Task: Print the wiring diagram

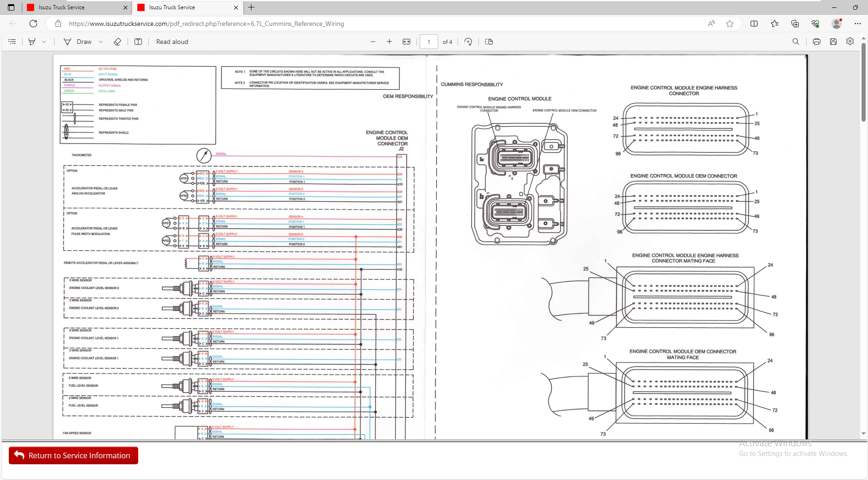Action: point(817,42)
